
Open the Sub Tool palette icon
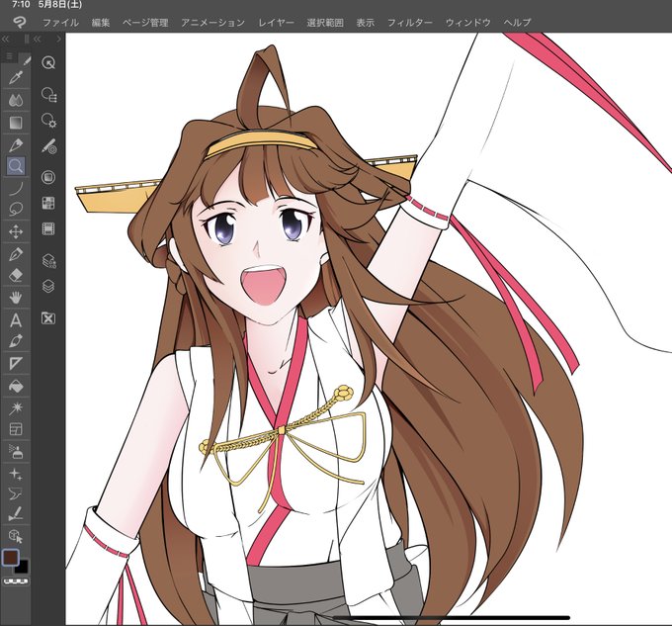48,94
